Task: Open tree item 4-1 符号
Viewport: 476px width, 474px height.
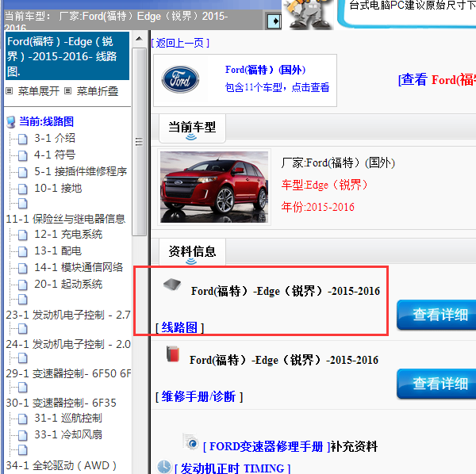Action: 55,155
